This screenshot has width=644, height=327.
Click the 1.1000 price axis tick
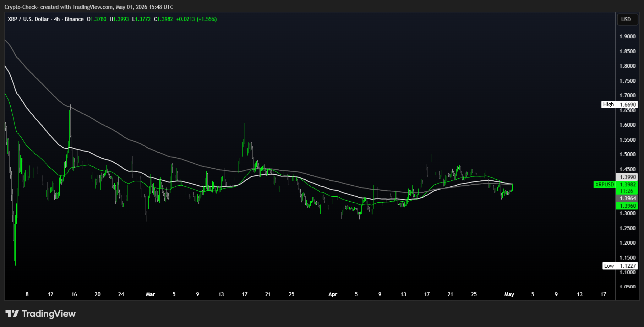tap(627, 272)
